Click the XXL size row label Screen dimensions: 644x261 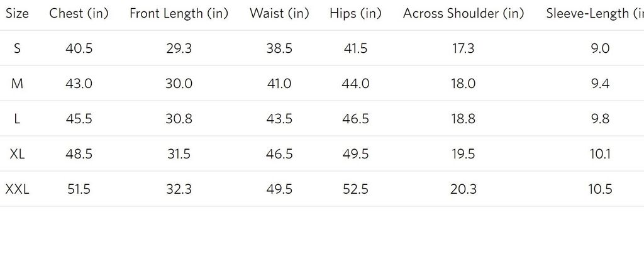pyautogui.click(x=17, y=189)
